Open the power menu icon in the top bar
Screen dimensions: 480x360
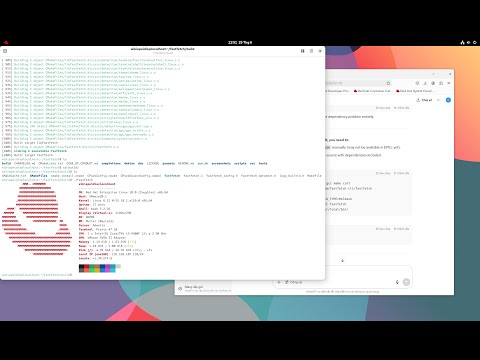[x=475, y=42]
